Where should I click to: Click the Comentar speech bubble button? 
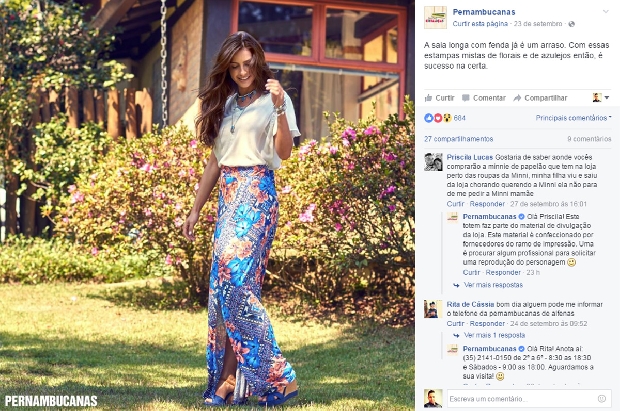(484, 98)
